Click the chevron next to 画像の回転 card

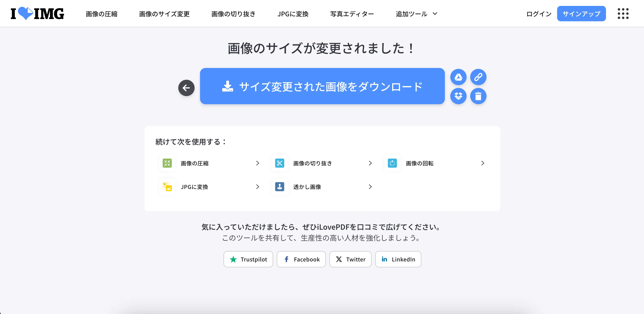pyautogui.click(x=483, y=163)
